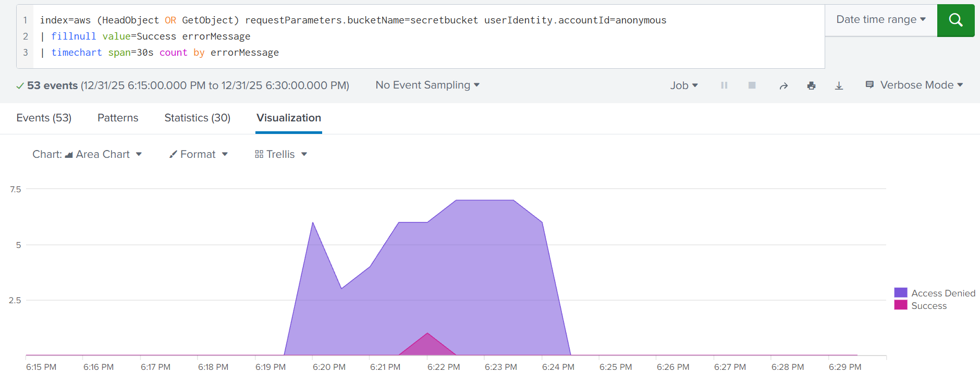The width and height of the screenshot is (980, 373).
Task: Click the 7.5 y-axis label
Action: pos(16,189)
